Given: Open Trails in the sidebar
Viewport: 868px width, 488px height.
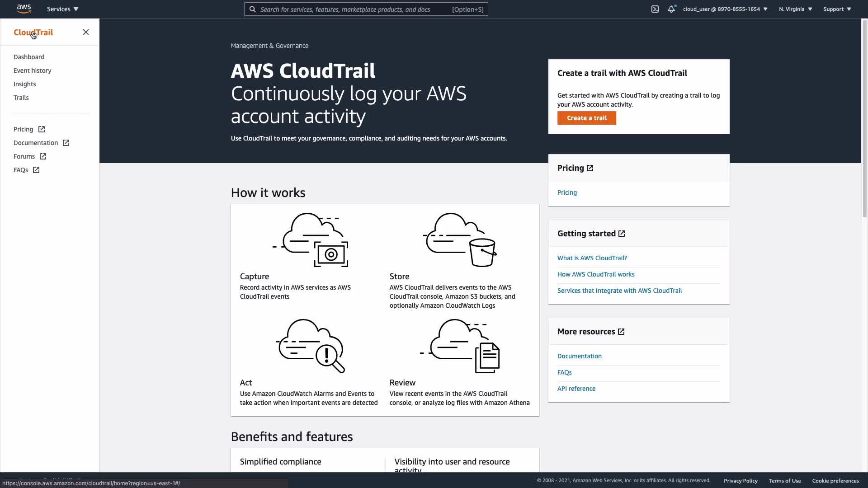Looking at the screenshot, I should click(x=21, y=98).
